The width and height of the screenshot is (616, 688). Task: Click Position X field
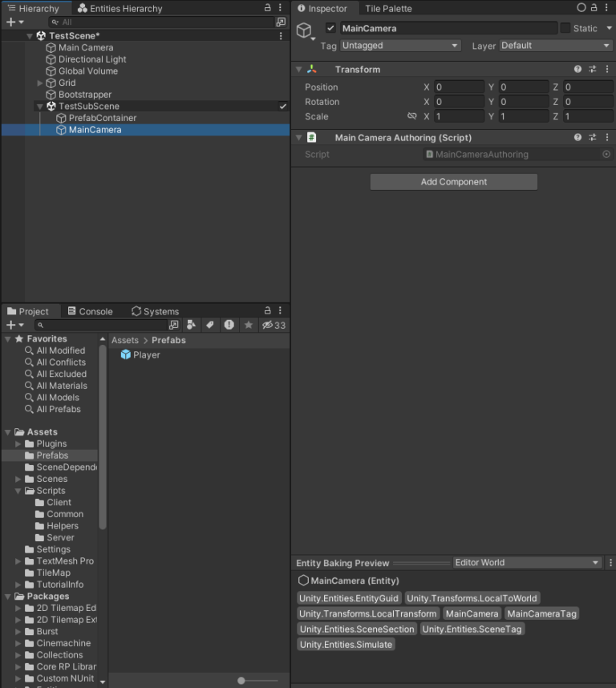[459, 87]
